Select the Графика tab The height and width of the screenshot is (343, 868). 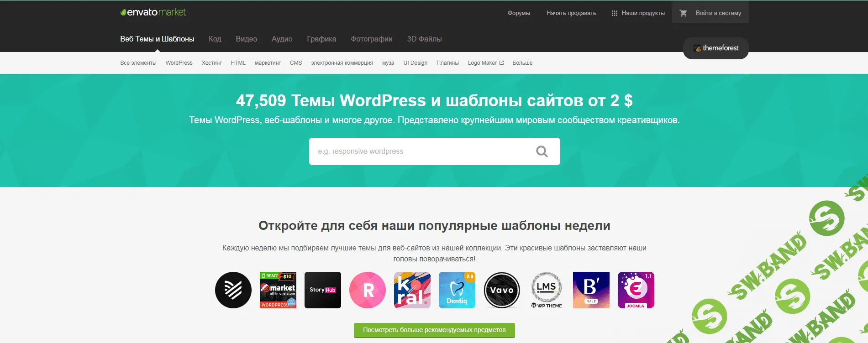(x=321, y=39)
